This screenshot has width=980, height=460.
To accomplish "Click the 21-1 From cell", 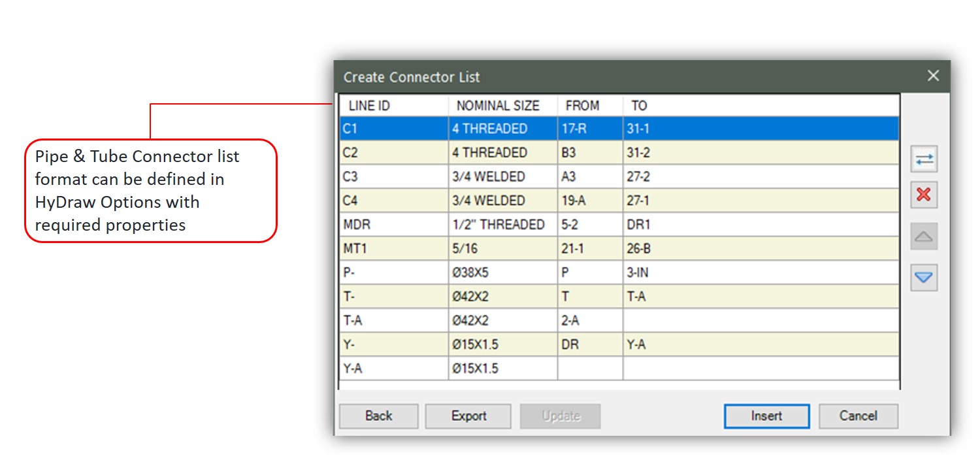I will tap(591, 248).
